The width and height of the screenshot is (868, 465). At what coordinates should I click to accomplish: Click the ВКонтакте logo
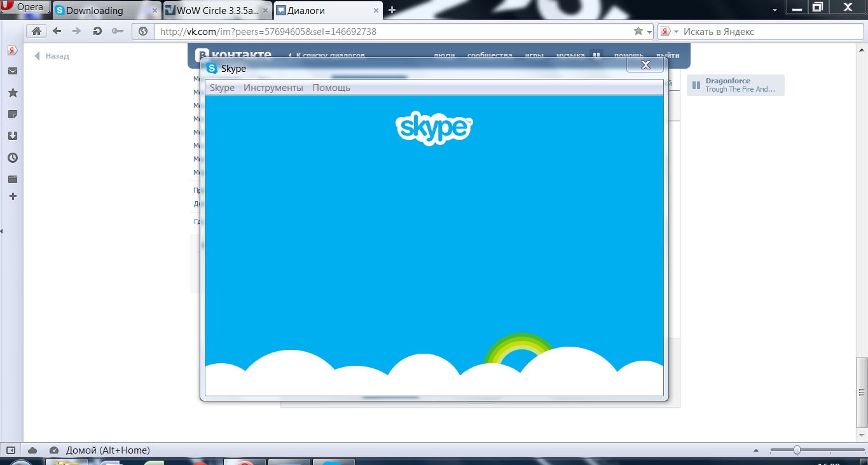coord(233,55)
